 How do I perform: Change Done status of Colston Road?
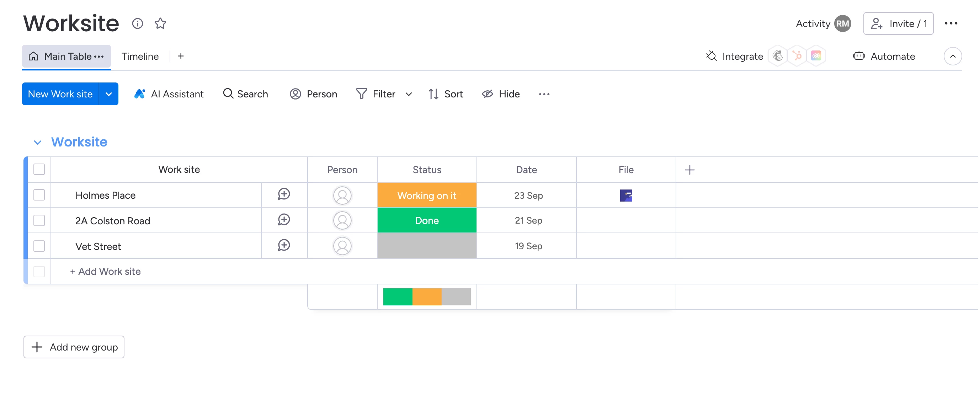pos(427,220)
